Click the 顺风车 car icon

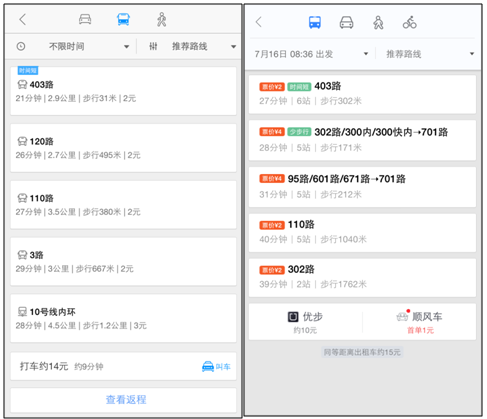[x=402, y=316]
